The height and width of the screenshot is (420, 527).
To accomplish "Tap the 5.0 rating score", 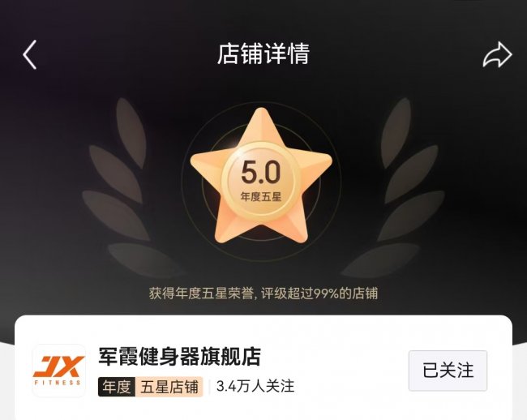I will [x=260, y=172].
